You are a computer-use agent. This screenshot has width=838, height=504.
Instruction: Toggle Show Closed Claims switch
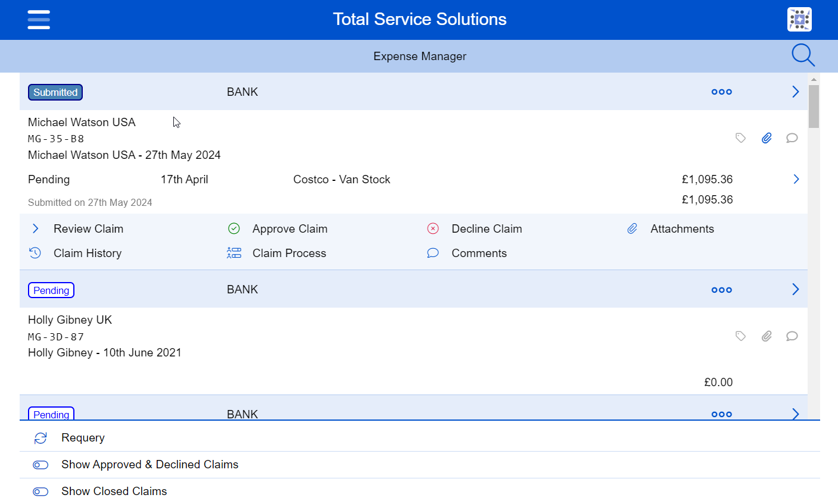pyautogui.click(x=41, y=492)
